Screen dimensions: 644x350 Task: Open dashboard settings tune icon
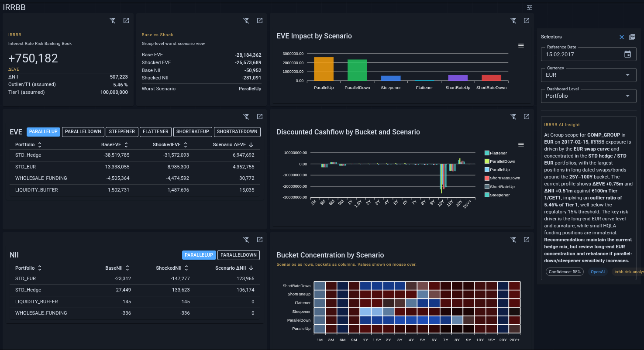(x=530, y=7)
